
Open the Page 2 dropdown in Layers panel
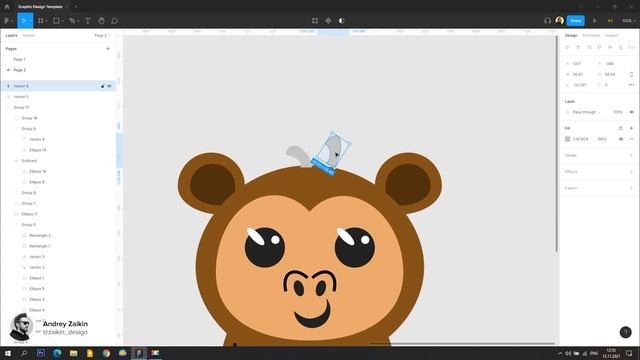click(102, 36)
